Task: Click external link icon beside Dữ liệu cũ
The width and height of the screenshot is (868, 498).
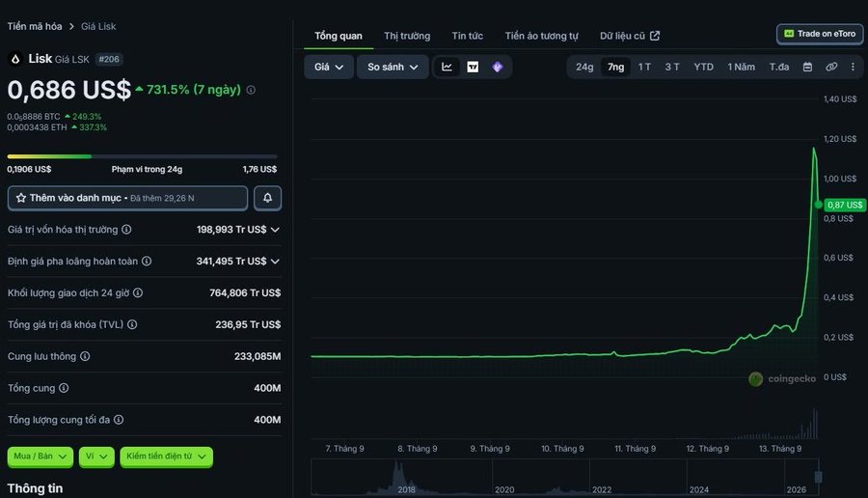Action: tap(654, 36)
